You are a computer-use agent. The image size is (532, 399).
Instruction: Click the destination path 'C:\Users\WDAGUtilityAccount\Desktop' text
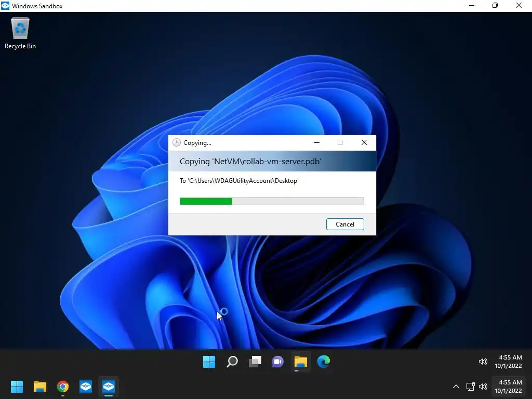click(243, 181)
